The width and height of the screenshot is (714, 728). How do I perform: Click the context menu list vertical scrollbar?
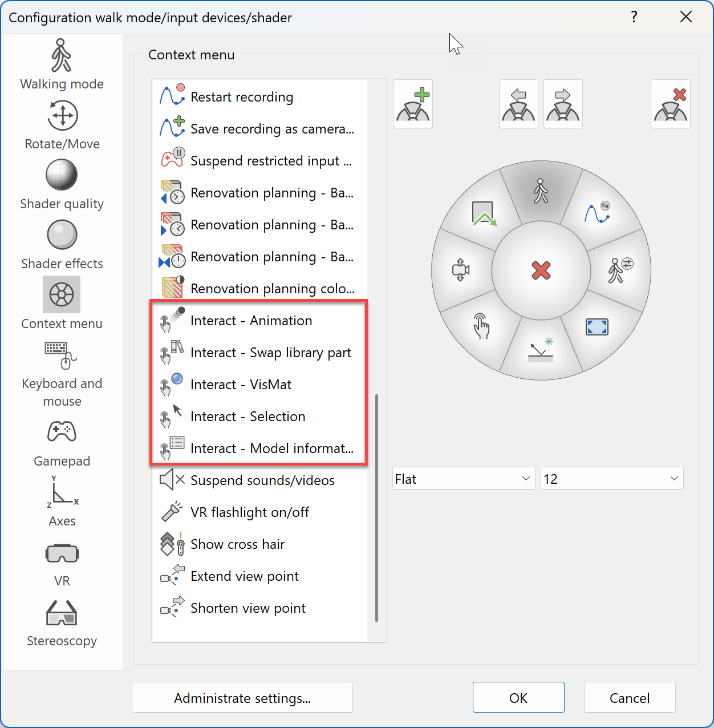tap(377, 507)
